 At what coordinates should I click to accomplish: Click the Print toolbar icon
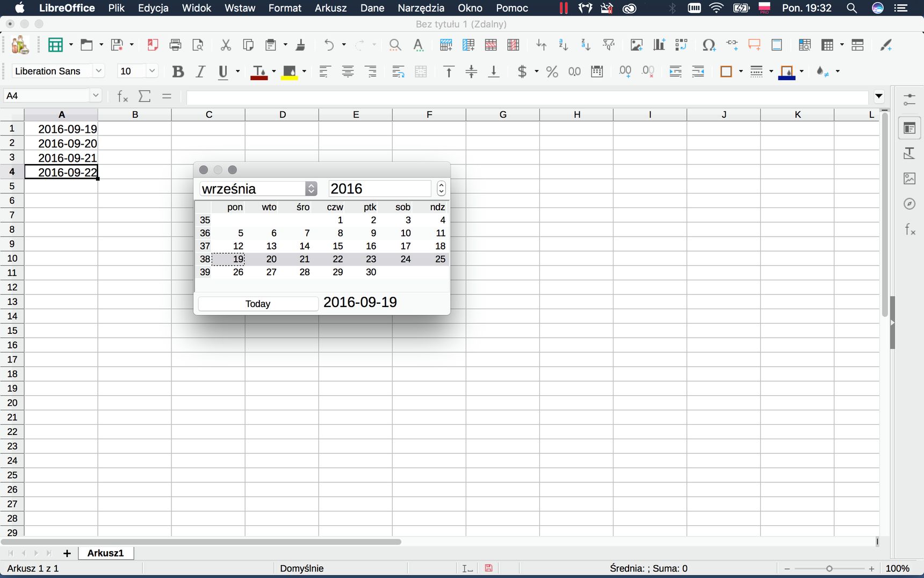coord(175,45)
